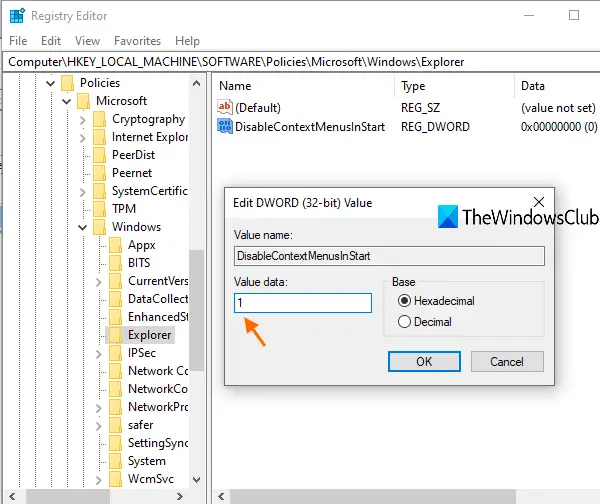The width and height of the screenshot is (600, 504).
Task: Select the Decimal base radio button
Action: 404,322
